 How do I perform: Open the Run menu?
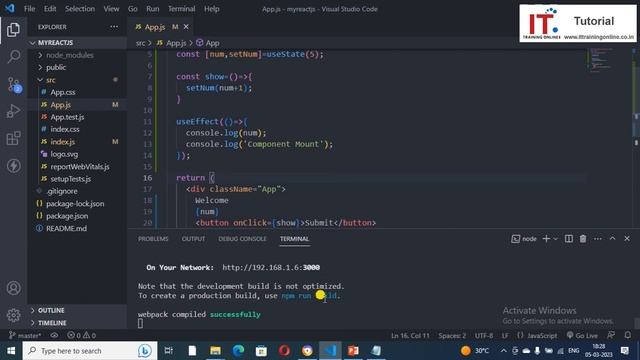pyautogui.click(x=153, y=9)
